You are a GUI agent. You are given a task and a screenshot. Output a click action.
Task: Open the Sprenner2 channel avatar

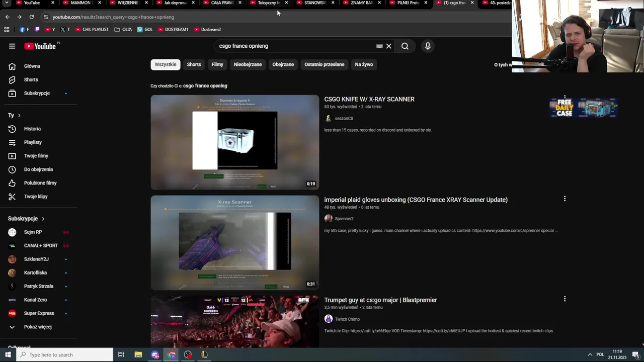point(329,219)
